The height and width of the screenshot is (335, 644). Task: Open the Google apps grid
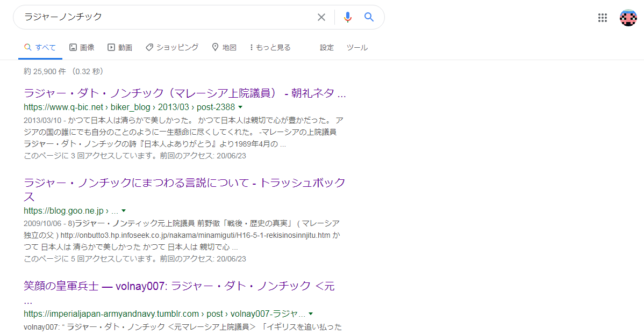click(603, 18)
